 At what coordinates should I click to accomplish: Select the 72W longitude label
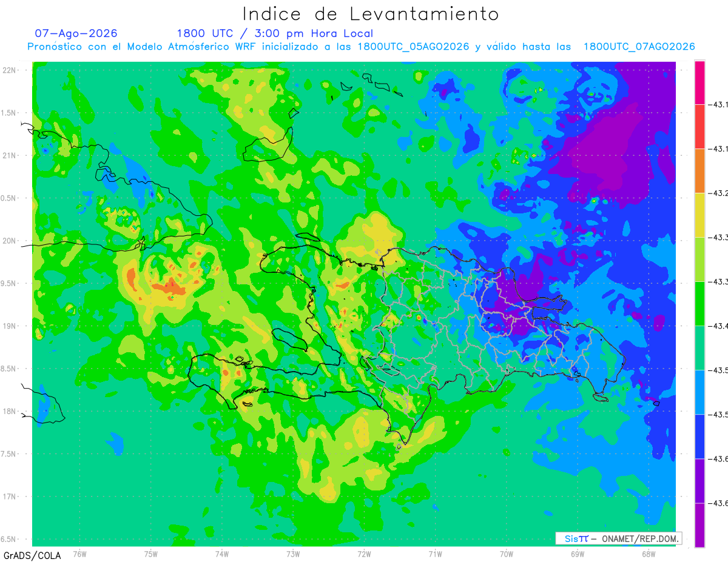364,554
